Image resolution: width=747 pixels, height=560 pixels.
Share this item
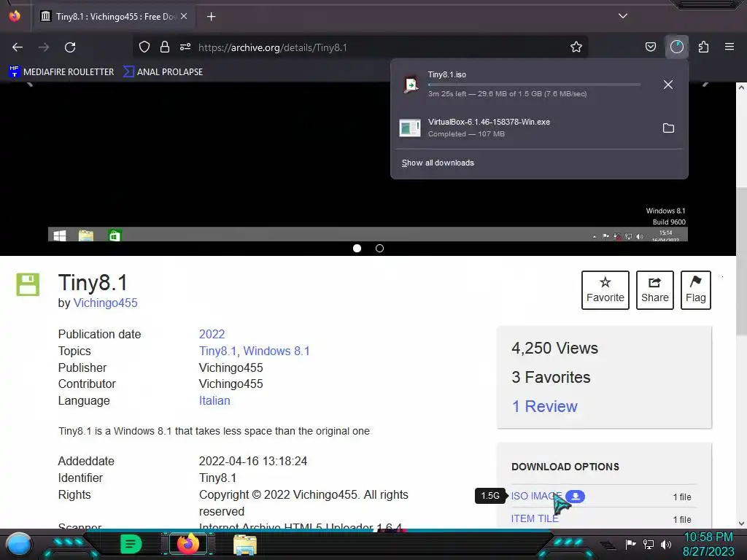tap(655, 290)
